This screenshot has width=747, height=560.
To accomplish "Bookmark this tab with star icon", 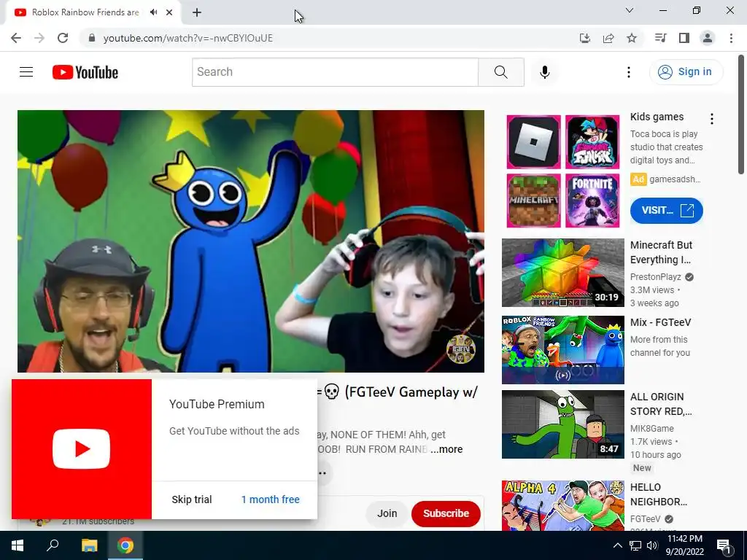I will [x=632, y=38].
